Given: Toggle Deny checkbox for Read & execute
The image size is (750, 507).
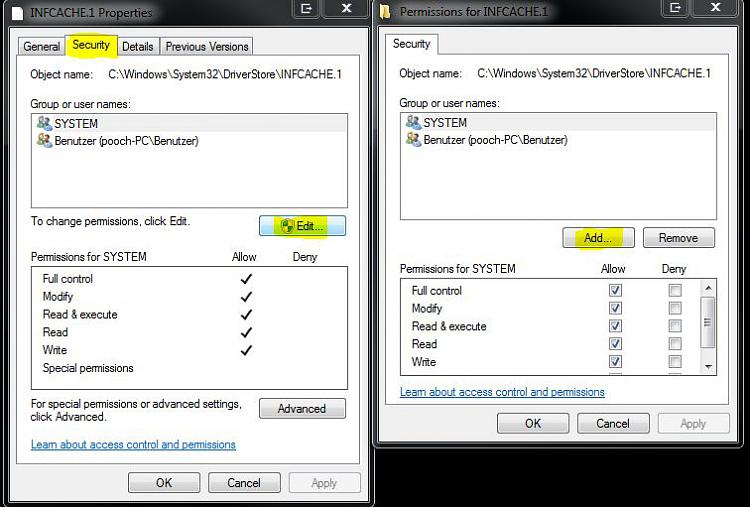Looking at the screenshot, I should point(675,326).
